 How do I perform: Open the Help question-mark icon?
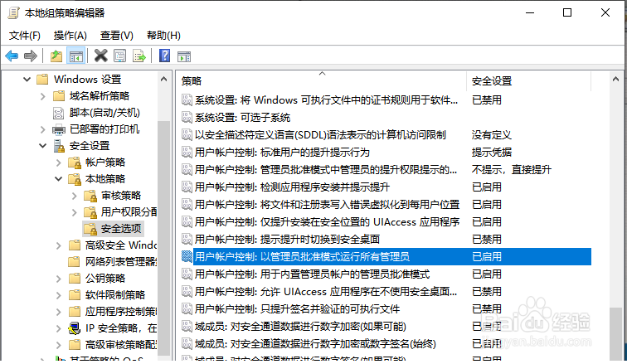click(x=164, y=56)
